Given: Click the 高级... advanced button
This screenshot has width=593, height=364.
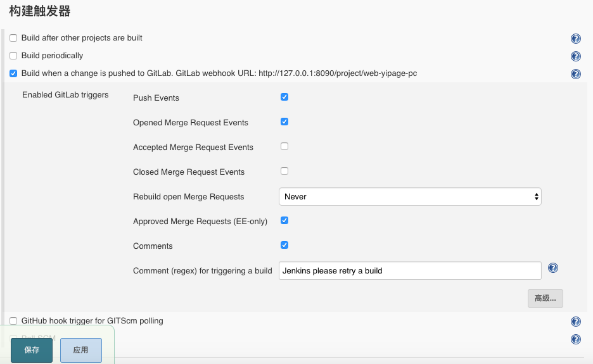Looking at the screenshot, I should (545, 298).
